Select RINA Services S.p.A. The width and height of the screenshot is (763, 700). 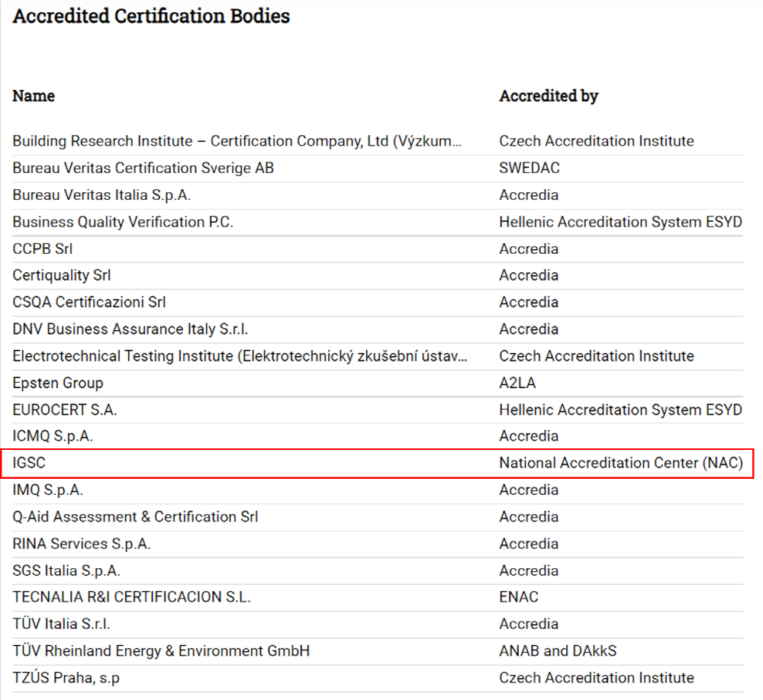[x=82, y=544]
